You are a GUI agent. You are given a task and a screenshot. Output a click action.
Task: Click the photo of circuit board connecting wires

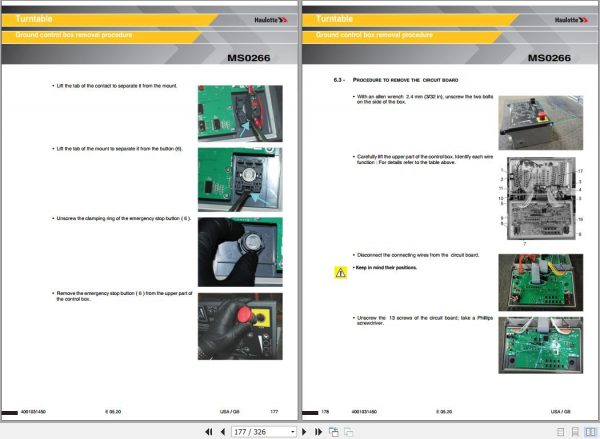541,282
